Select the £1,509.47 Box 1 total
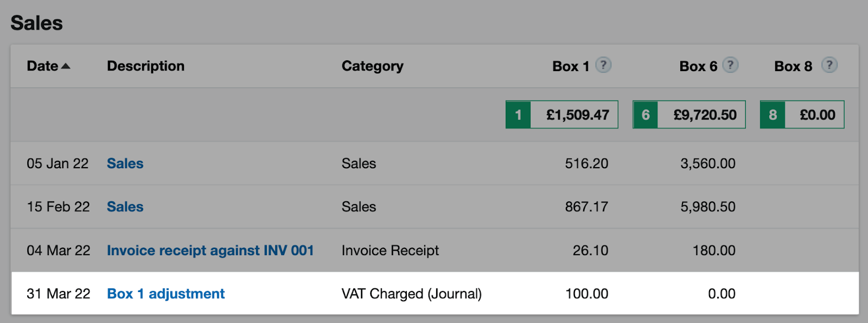Image resolution: width=868 pixels, height=323 pixels. coord(577,115)
